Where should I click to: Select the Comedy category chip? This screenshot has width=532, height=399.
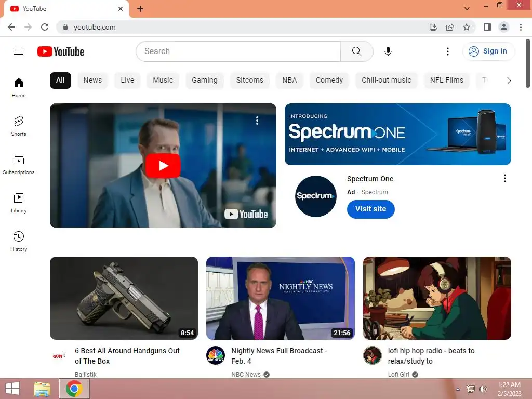point(329,81)
